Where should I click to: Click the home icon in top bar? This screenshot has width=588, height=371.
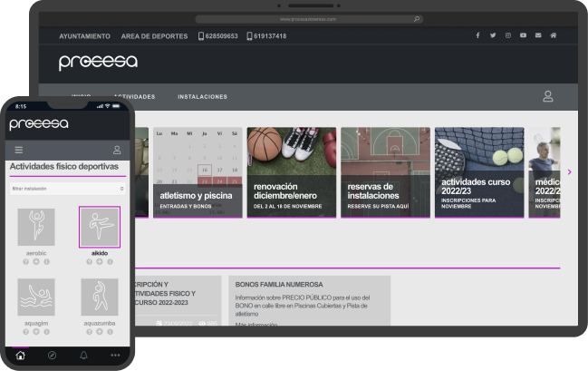[x=553, y=35]
